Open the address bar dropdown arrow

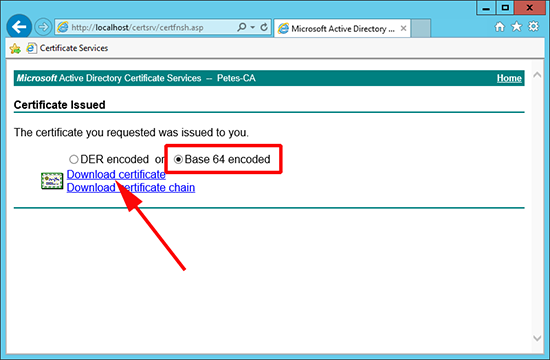(x=253, y=27)
